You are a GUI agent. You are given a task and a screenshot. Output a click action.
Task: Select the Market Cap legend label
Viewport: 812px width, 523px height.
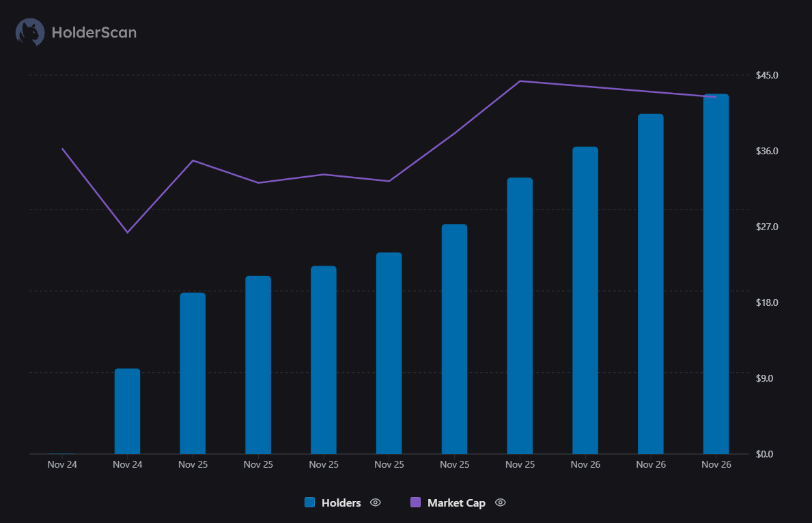(x=458, y=503)
